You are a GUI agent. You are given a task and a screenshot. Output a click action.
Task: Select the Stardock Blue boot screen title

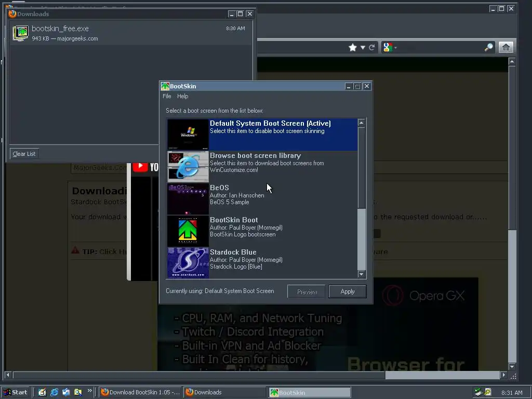point(233,252)
